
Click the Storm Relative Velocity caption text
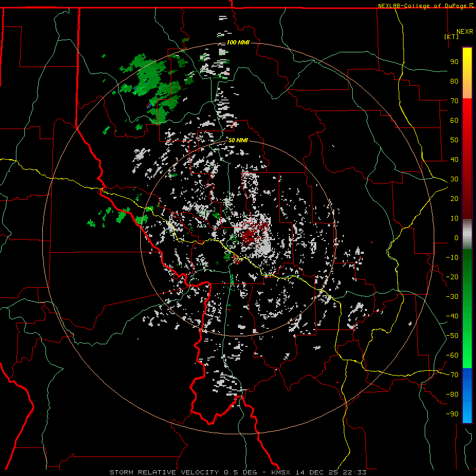238,472
